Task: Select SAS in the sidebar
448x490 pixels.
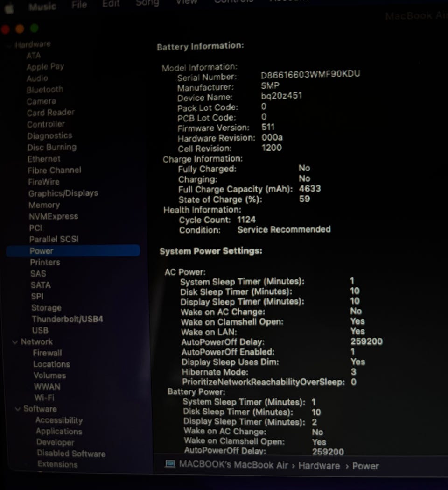Action: coord(38,274)
